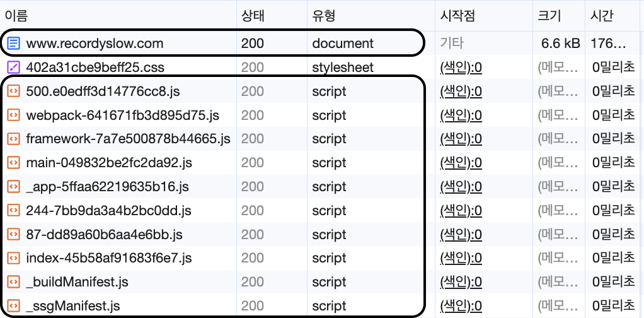Click the script icon beside main-049832be2fc2da92.js
The width and height of the screenshot is (644, 318).
14,163
